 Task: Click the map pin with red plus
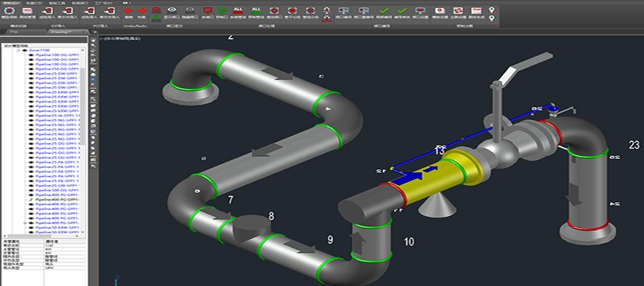[x=492, y=10]
